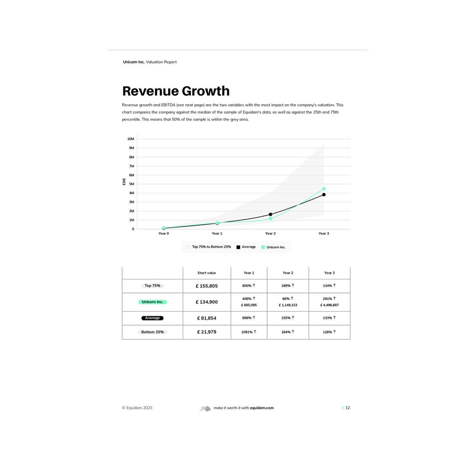Click the '68%' value in the Year 2 column
The width and height of the screenshot is (476, 476).
tap(286, 299)
